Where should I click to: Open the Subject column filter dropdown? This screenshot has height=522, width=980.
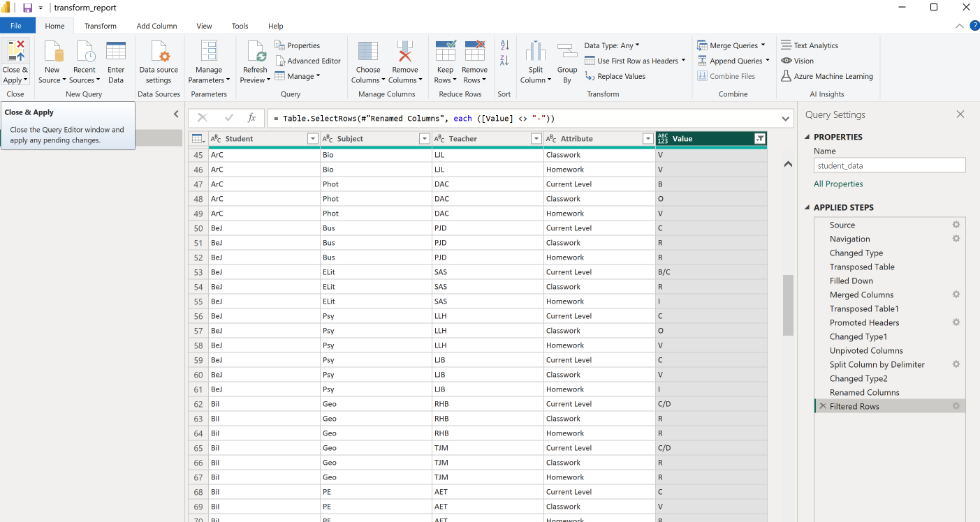point(425,139)
